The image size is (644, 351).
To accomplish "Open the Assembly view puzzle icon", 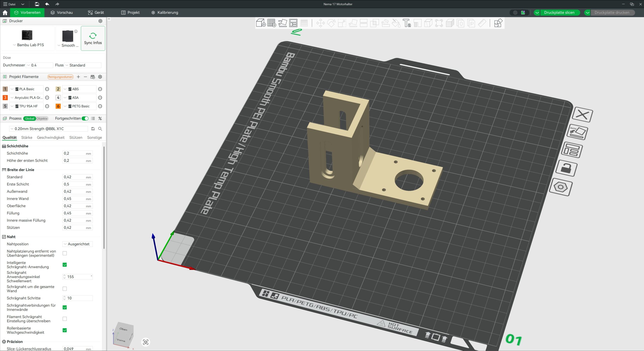I will tap(498, 23).
